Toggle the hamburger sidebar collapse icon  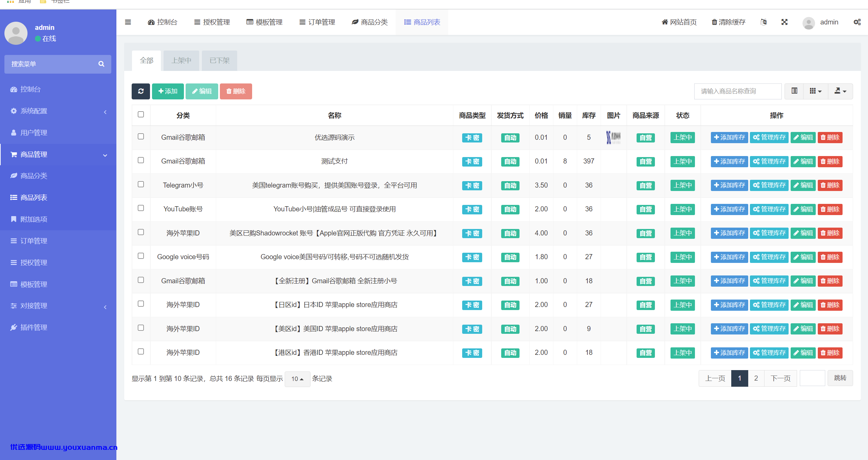(128, 22)
